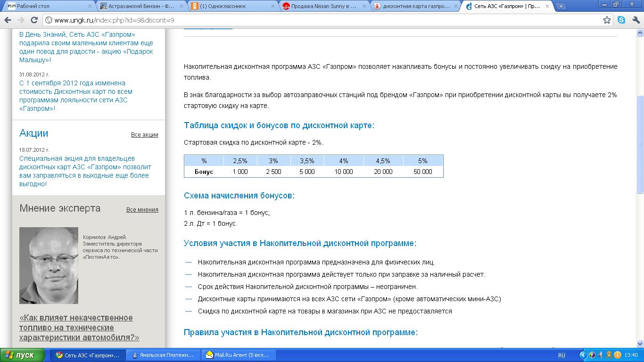644x362 pixels.
Task: Open a new tab with plus button
Action: point(561,7)
